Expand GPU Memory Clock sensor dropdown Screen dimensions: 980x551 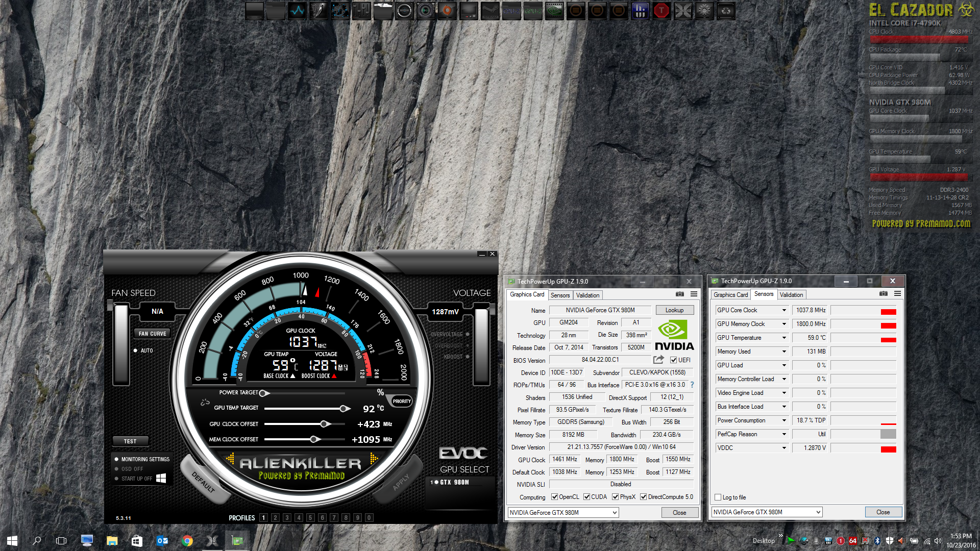[784, 324]
